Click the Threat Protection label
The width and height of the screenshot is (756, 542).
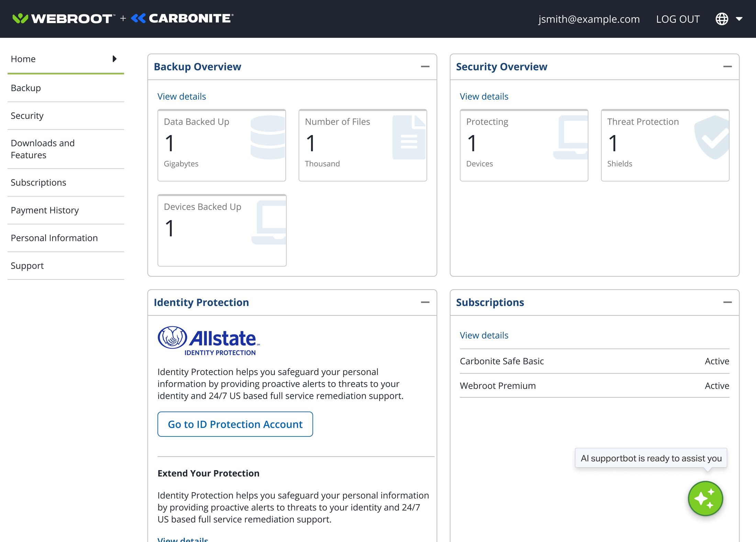pyautogui.click(x=643, y=122)
